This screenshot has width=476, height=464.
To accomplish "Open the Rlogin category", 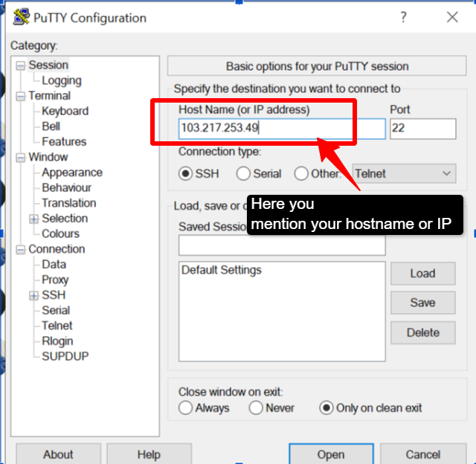I will (57, 341).
